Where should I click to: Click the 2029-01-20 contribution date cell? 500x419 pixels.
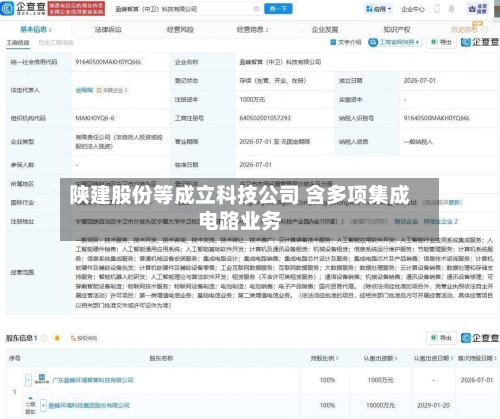click(x=433, y=406)
